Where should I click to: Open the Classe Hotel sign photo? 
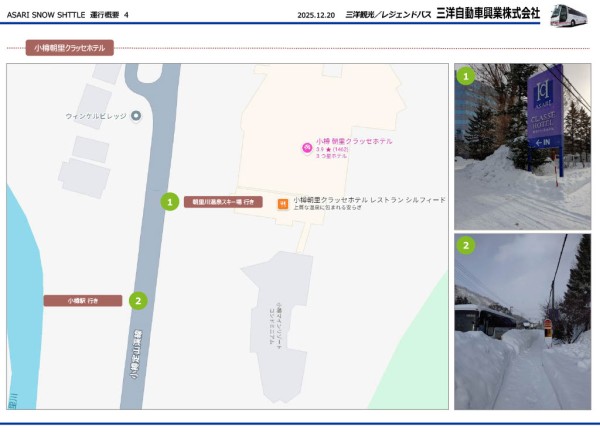(522, 146)
